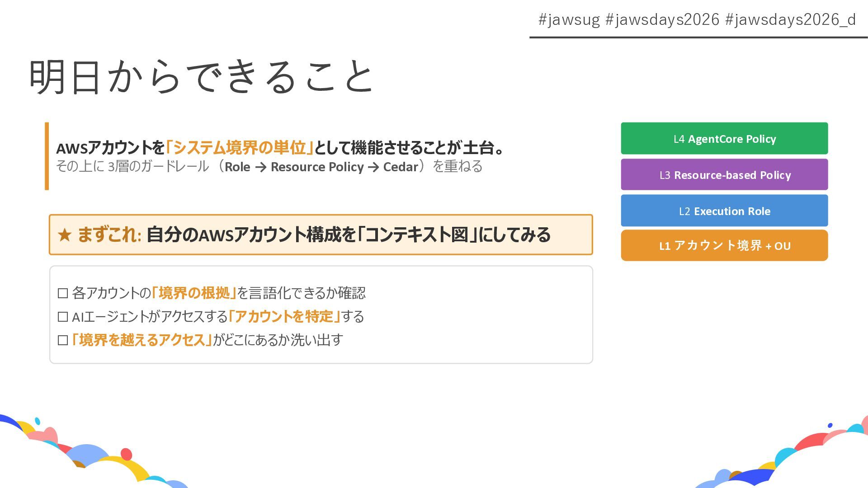868x488 pixels.
Task: Click the orange vertical accent bar
Action: point(47,156)
